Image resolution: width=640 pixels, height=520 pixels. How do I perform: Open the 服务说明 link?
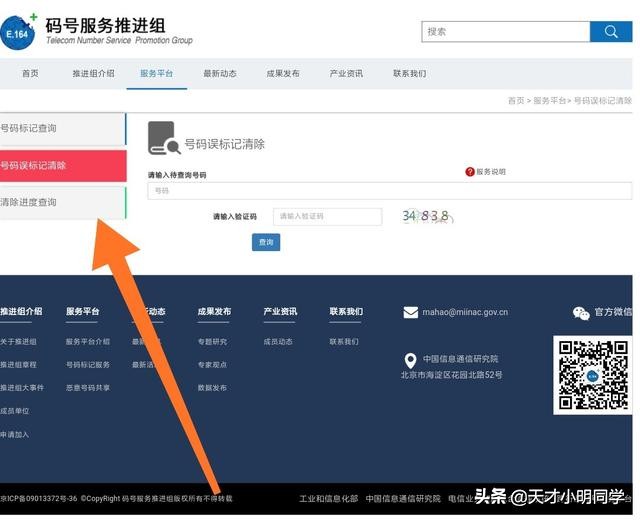pos(491,172)
